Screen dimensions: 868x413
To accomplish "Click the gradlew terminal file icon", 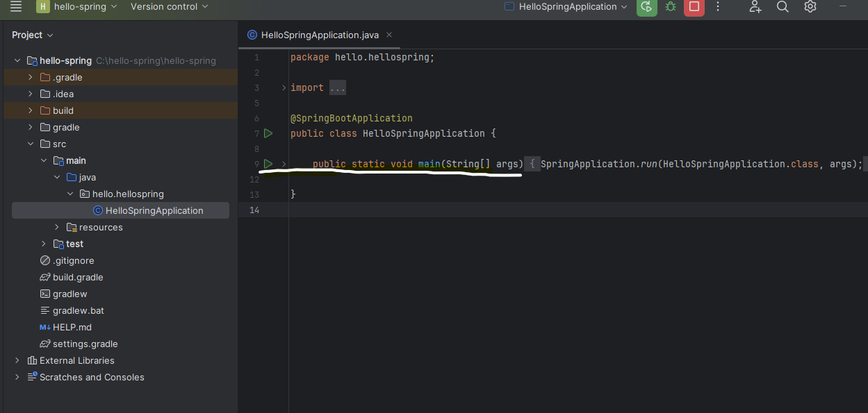I will [x=45, y=294].
